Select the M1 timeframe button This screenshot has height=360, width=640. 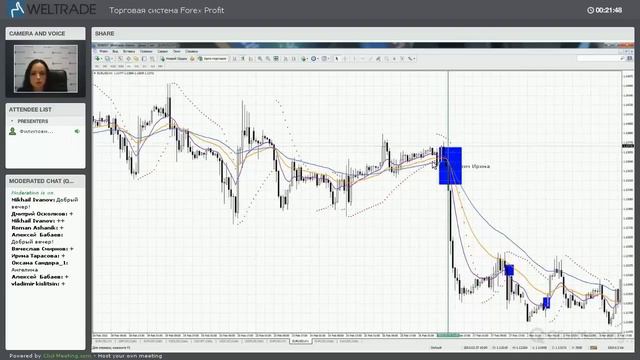[x=97, y=66]
